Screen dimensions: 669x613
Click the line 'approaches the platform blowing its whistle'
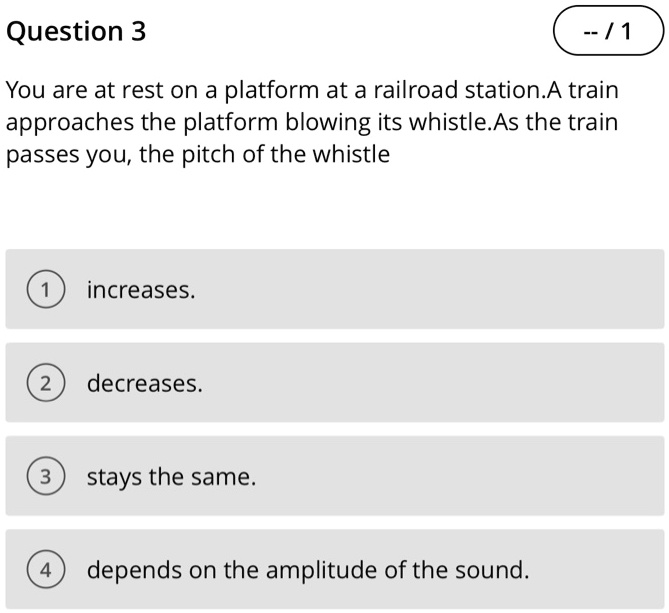pyautogui.click(x=312, y=123)
